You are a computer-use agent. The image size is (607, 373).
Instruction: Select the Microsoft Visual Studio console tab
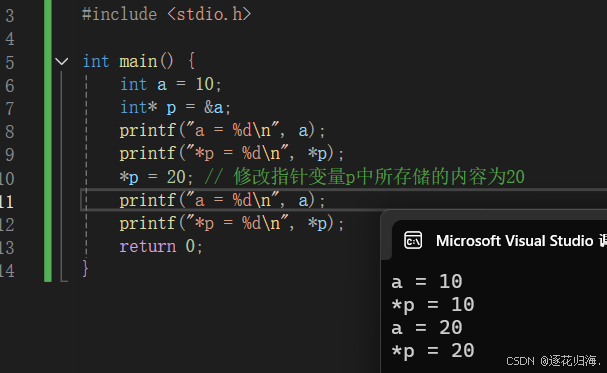click(499, 241)
